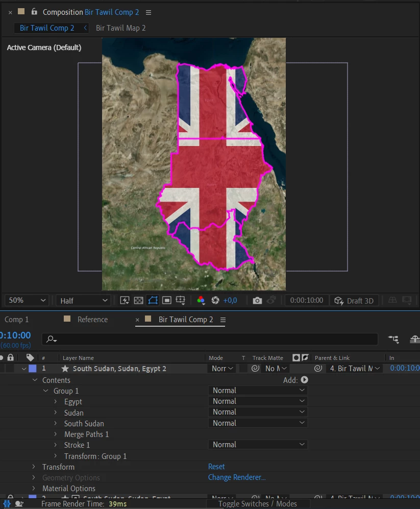This screenshot has width=420, height=509.
Task: Click the Track Matte column header
Action: pos(268,358)
